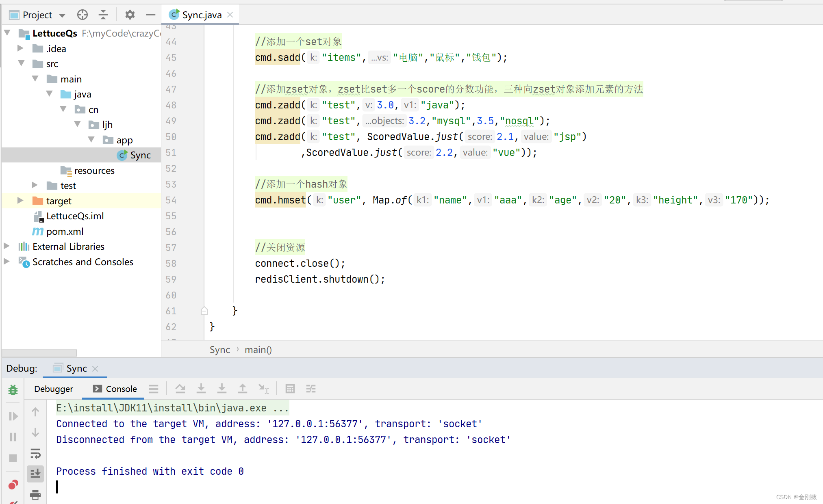This screenshot has height=504, width=823.
Task: Open the Project view dropdown
Action: [62, 15]
